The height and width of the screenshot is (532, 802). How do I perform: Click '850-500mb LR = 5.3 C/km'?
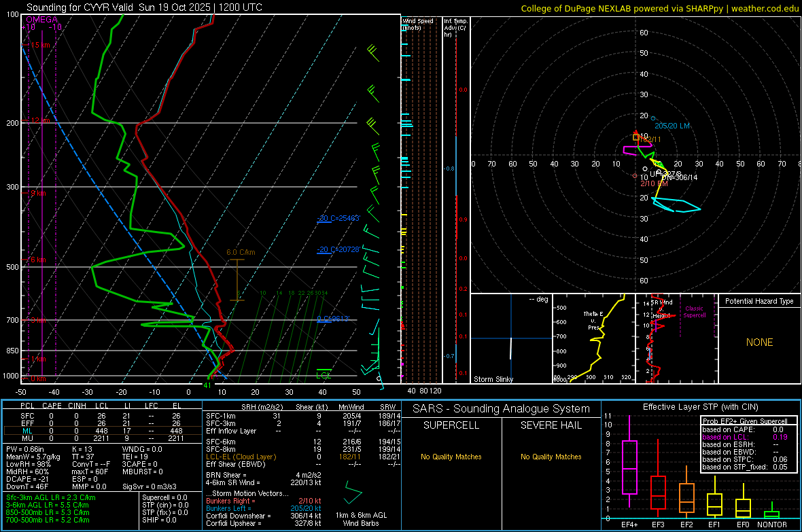click(48, 512)
